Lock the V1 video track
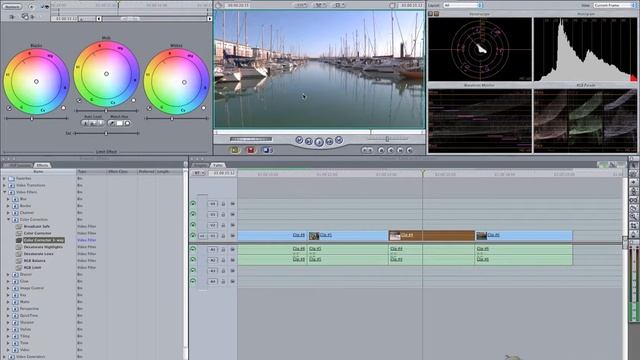This screenshot has height=360, width=640. click(x=223, y=236)
